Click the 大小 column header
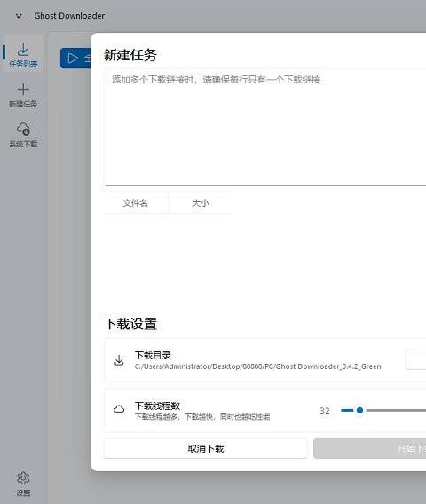This screenshot has height=504, width=426. (201, 203)
